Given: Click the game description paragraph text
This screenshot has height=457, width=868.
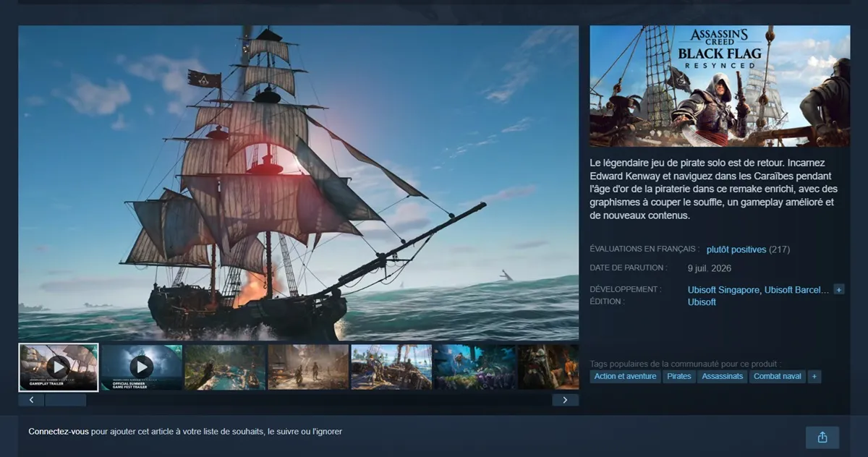Looking at the screenshot, I should click(712, 189).
